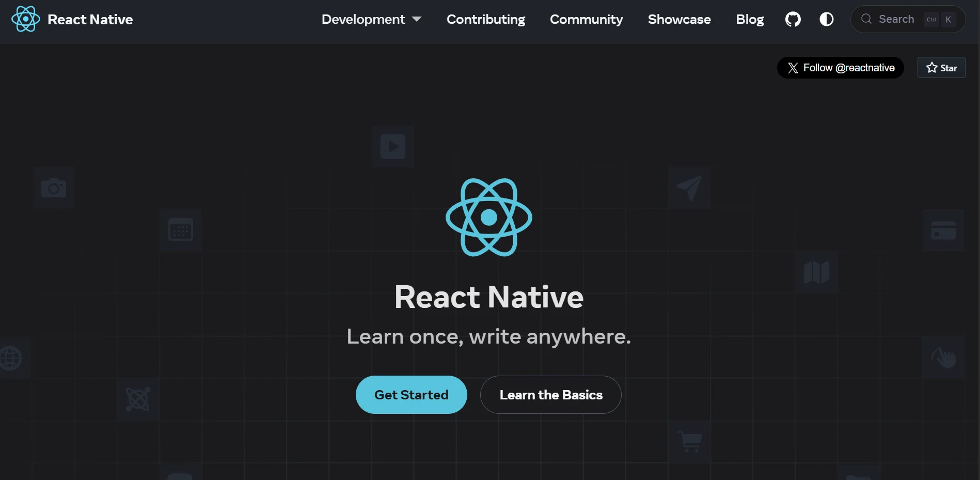Screen dimensions: 980x480
Task: Follow @reactnative on X
Action: 840,68
